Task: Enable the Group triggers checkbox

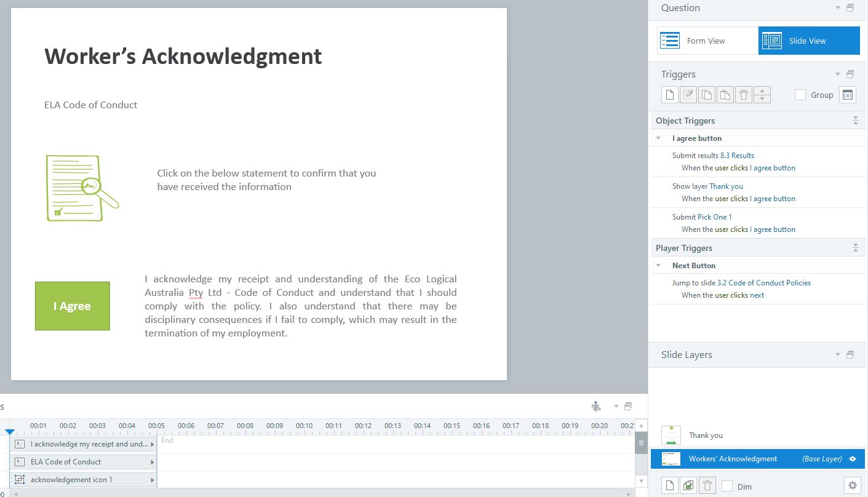Action: point(800,95)
